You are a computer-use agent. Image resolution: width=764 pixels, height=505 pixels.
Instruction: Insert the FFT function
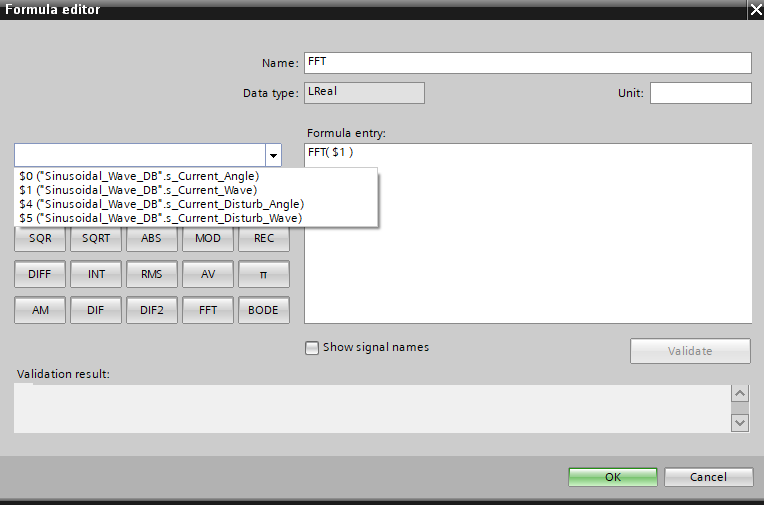tap(208, 310)
